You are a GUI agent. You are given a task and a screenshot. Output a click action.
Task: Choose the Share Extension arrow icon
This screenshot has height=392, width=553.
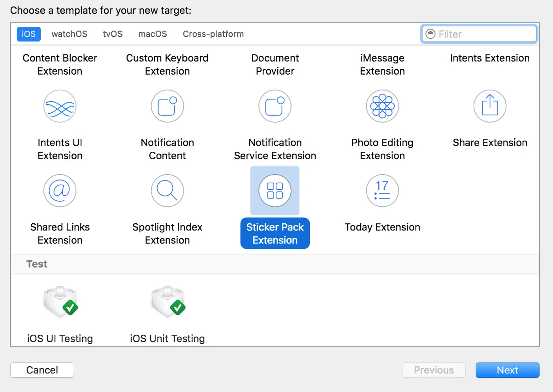click(x=490, y=106)
